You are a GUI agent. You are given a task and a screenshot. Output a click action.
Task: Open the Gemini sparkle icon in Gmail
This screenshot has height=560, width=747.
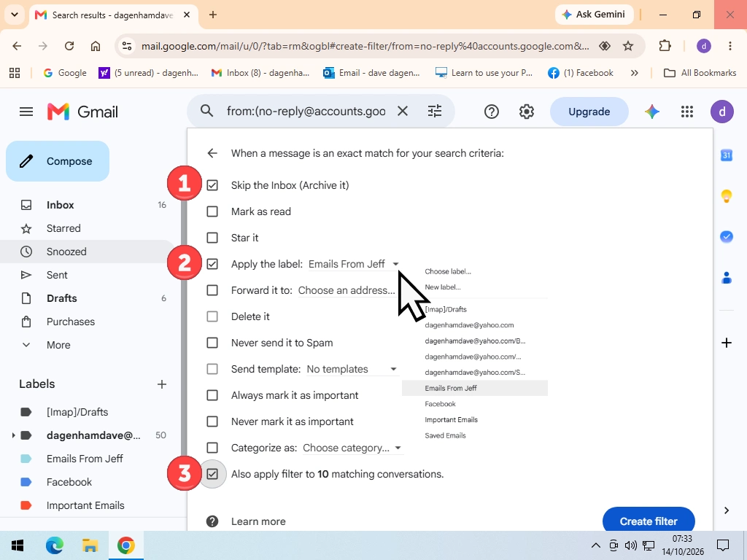coord(652,112)
